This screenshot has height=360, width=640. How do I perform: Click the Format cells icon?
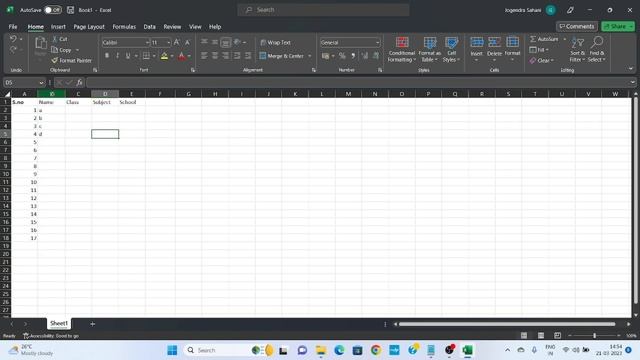(x=512, y=42)
